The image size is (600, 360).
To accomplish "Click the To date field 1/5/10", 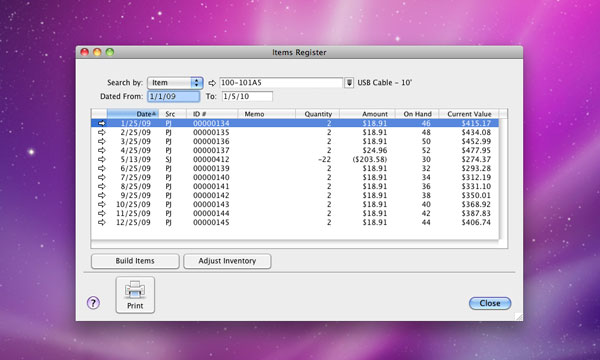I will [247, 96].
